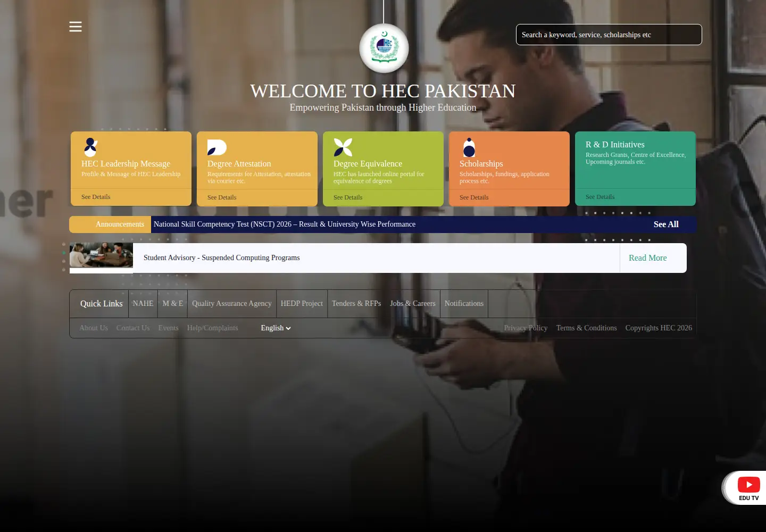The height and width of the screenshot is (532, 766).
Task: Click the Welcome to HEC Pakistan heading
Action: [383, 91]
